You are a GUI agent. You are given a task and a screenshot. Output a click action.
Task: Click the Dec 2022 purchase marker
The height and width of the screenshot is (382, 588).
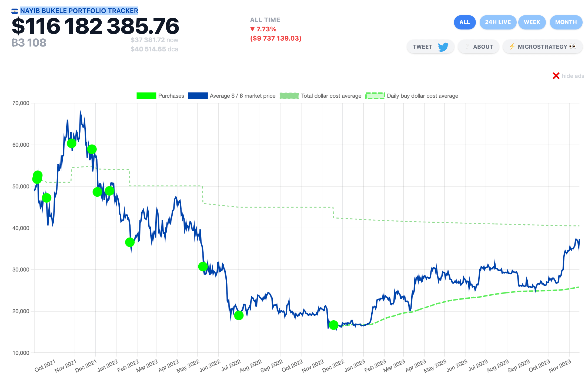point(333,325)
